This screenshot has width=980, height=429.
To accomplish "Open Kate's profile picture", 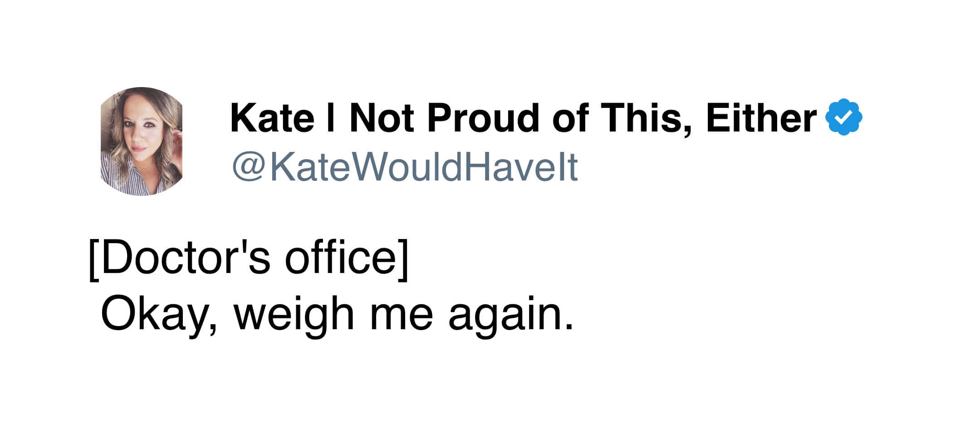I will (x=142, y=141).
